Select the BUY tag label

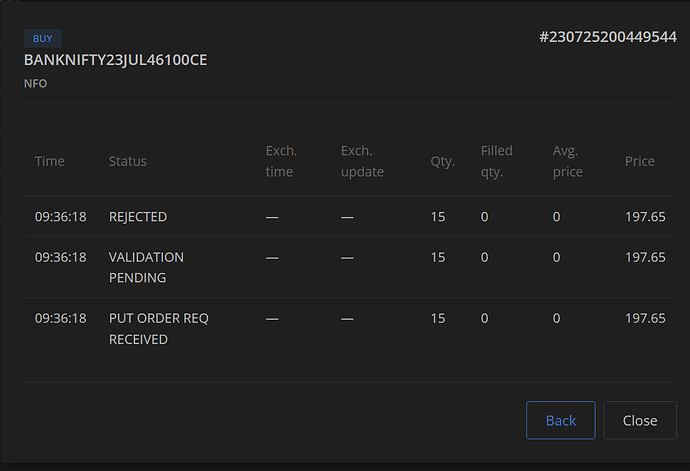[43, 38]
